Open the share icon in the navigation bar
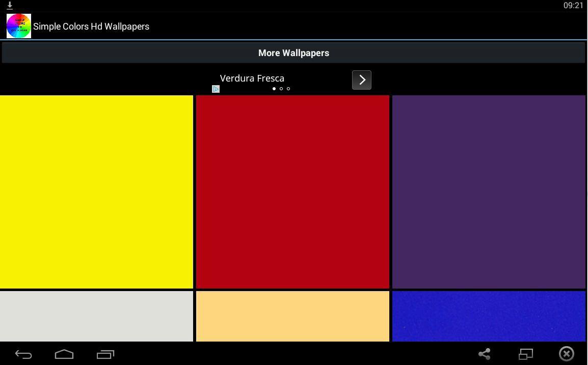This screenshot has width=588, height=365. pyautogui.click(x=484, y=354)
